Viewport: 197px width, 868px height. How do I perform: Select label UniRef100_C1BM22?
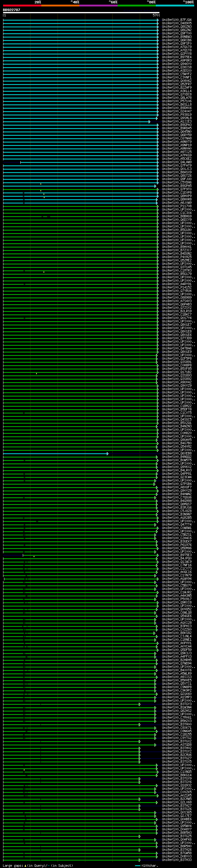177,406
